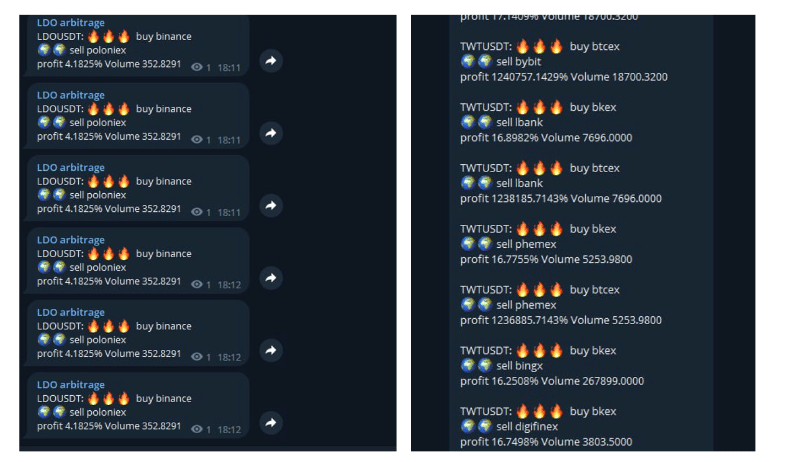Click the eye views icon on bottommost message

197,429
